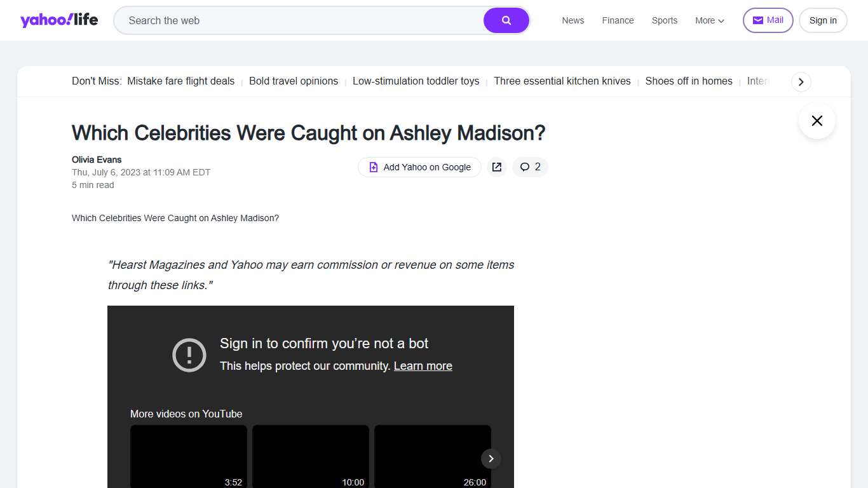This screenshot has height=488, width=868.
Task: Open the Mistake fare flight deals story
Action: (x=180, y=81)
